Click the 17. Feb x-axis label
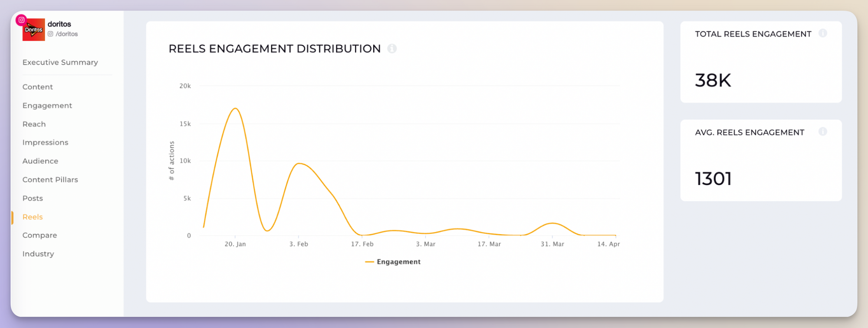Screen dimensions: 868x328 pyautogui.click(x=362, y=244)
